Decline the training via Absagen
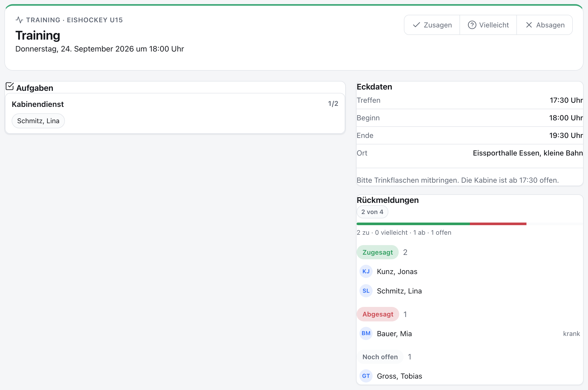This screenshot has width=588, height=390. pos(545,25)
